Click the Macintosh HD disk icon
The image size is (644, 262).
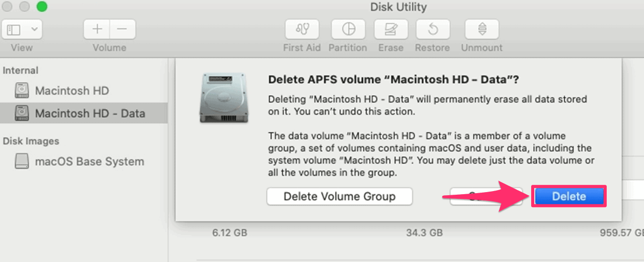pos(22,91)
